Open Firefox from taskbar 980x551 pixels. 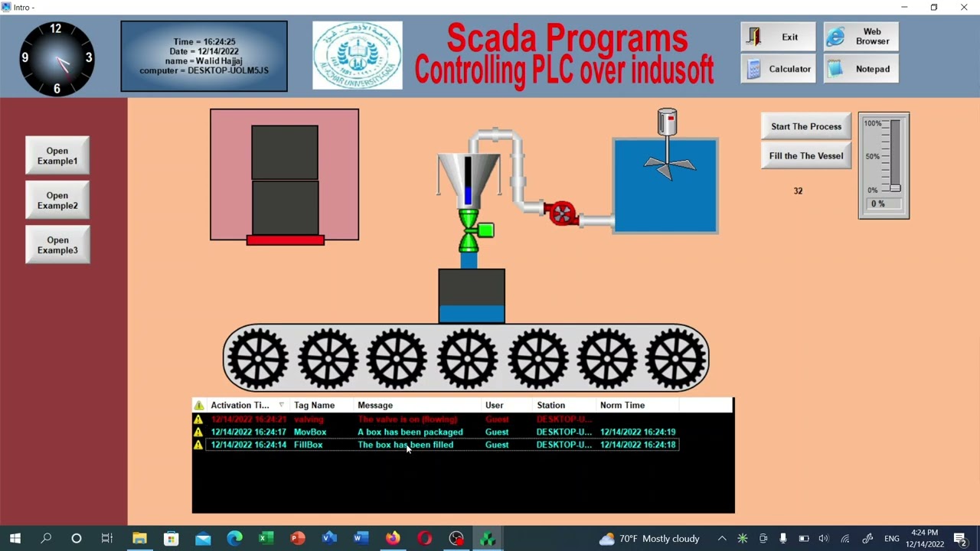pyautogui.click(x=393, y=539)
